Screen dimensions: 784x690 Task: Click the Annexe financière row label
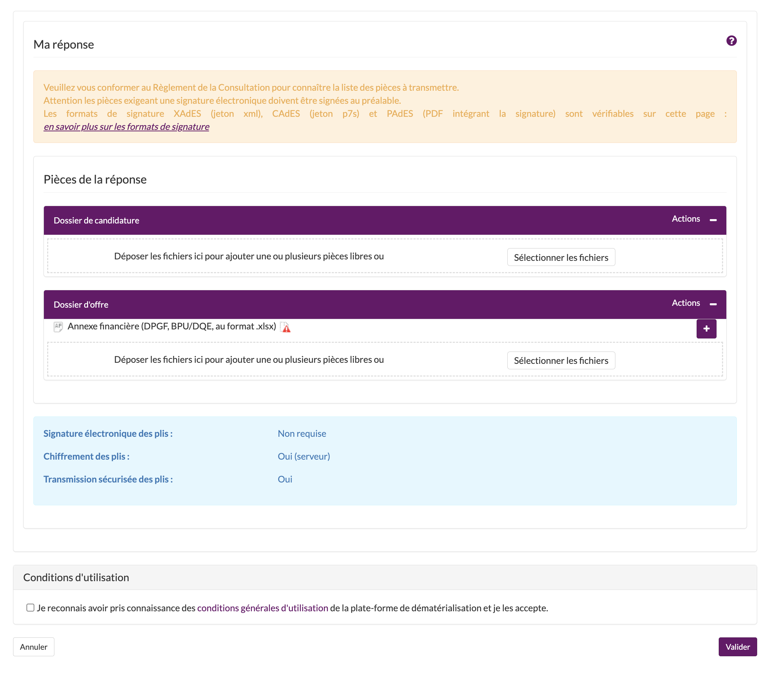point(172,326)
